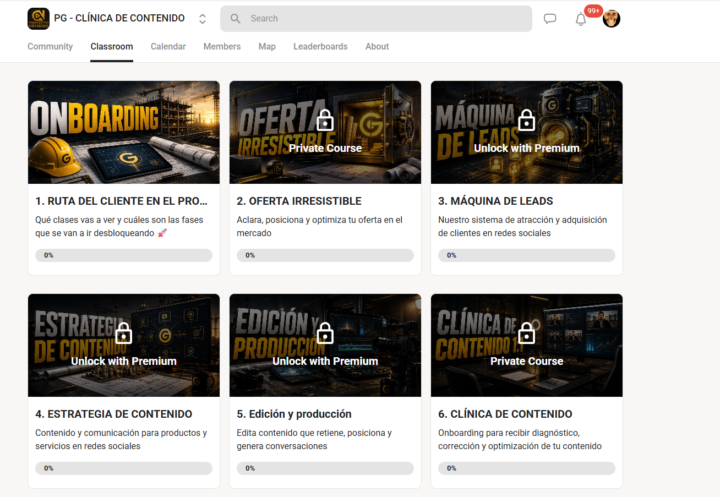Click the PG - CLÍNICA DE CONTENIDO group name
Image resolution: width=720 pixels, height=497 pixels.
click(119, 18)
